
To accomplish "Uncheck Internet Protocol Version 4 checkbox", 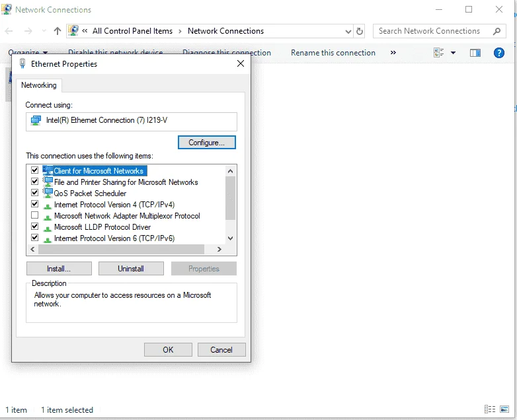I will (x=34, y=204).
